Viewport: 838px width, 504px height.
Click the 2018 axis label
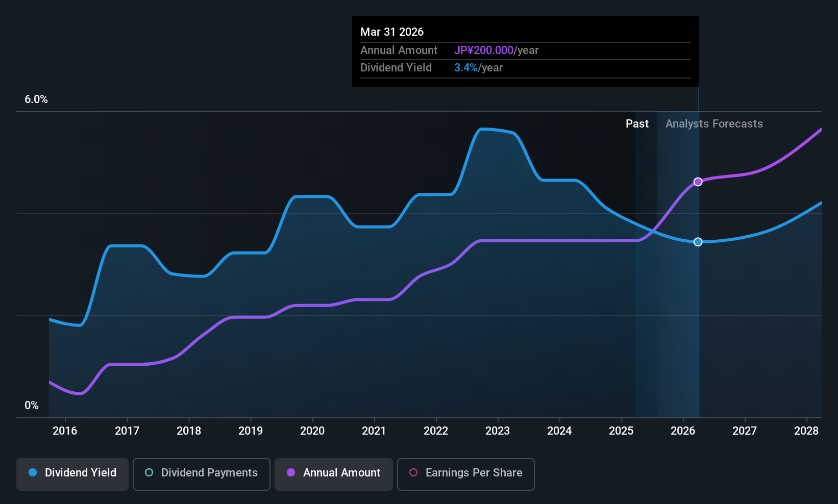click(189, 431)
